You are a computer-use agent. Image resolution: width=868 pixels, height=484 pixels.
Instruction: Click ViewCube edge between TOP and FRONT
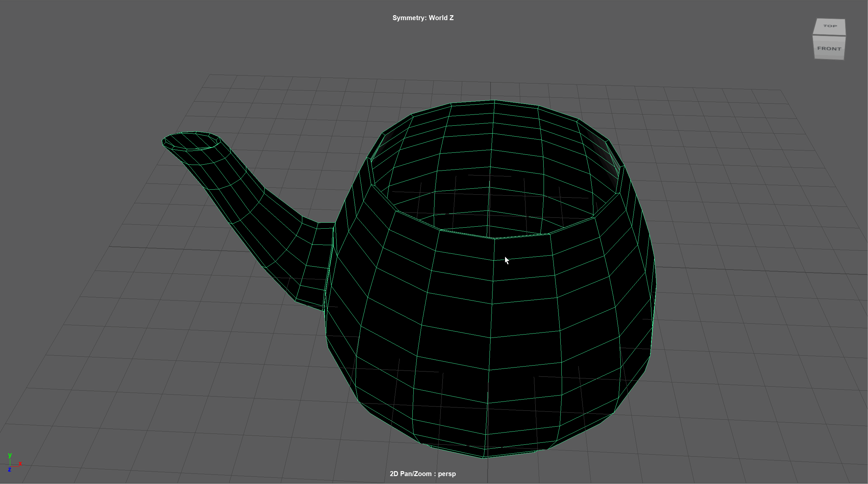coord(829,36)
